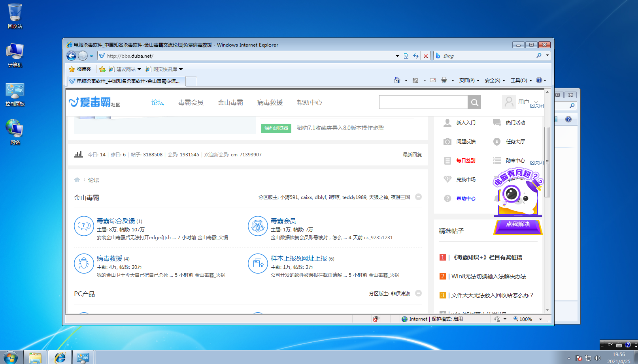The width and height of the screenshot is (638, 364).
Task: Click the red stop loading icon
Action: pyautogui.click(x=426, y=56)
